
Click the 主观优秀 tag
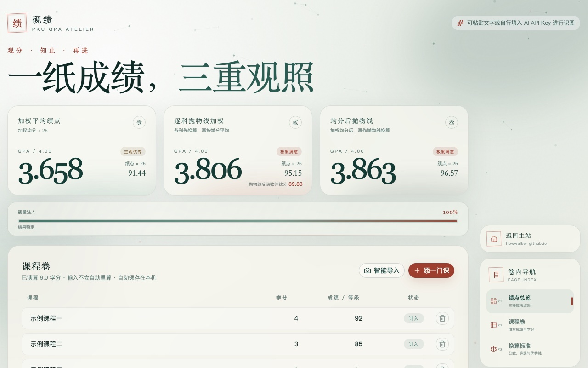coord(133,152)
